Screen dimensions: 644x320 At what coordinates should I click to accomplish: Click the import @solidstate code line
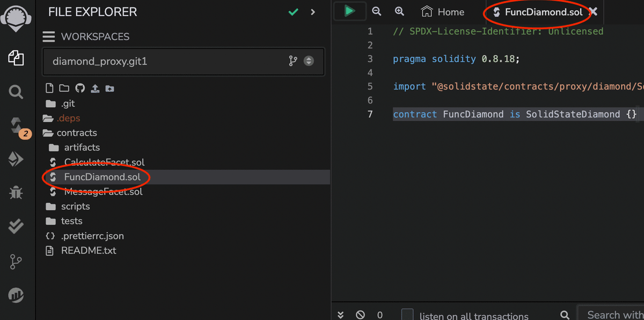click(x=518, y=86)
